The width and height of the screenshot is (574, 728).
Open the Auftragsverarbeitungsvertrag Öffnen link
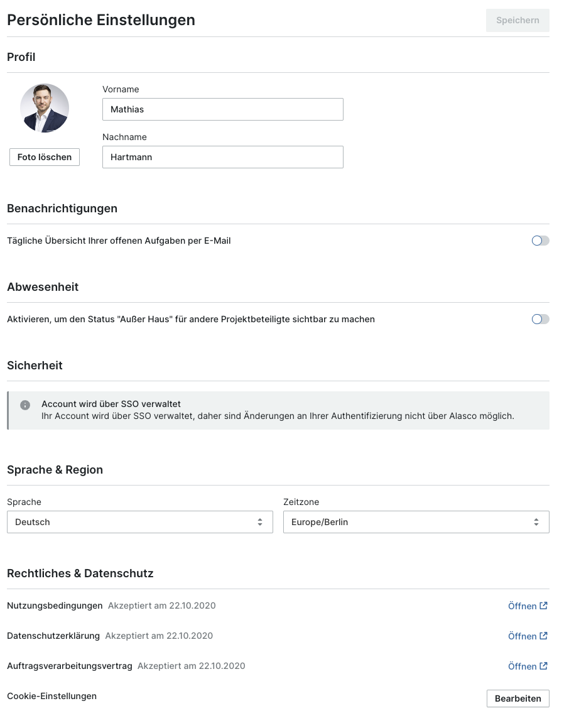(x=528, y=666)
